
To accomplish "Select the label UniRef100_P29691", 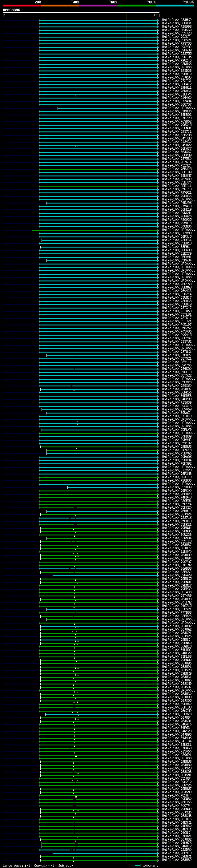I will [x=177, y=755].
